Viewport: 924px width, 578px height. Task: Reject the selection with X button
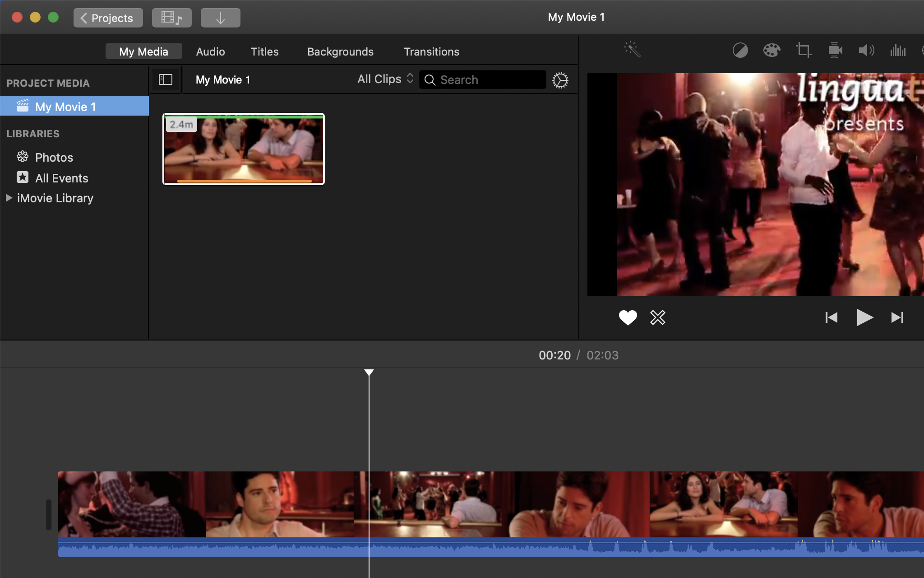(x=658, y=317)
